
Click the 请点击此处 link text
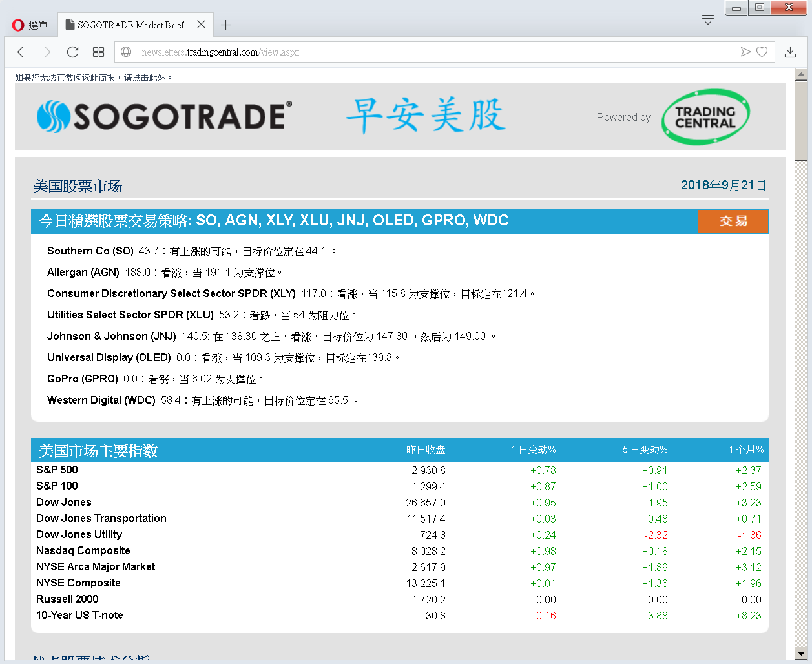click(x=145, y=78)
